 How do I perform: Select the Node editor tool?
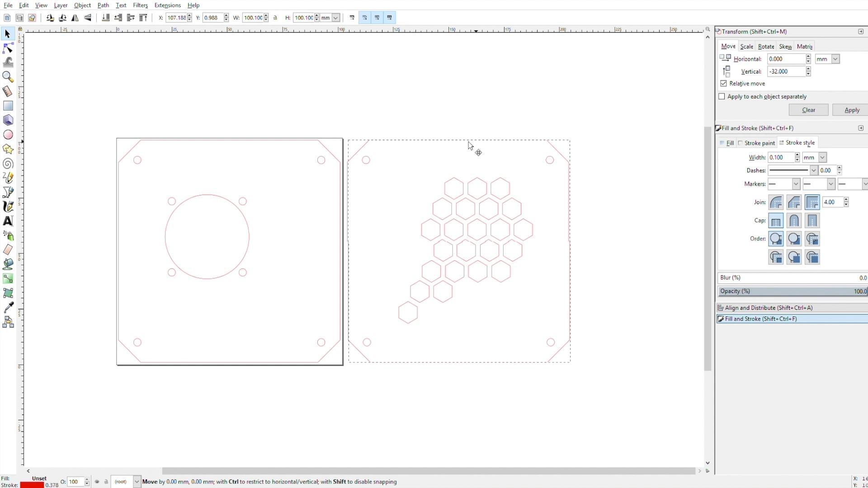(8, 47)
